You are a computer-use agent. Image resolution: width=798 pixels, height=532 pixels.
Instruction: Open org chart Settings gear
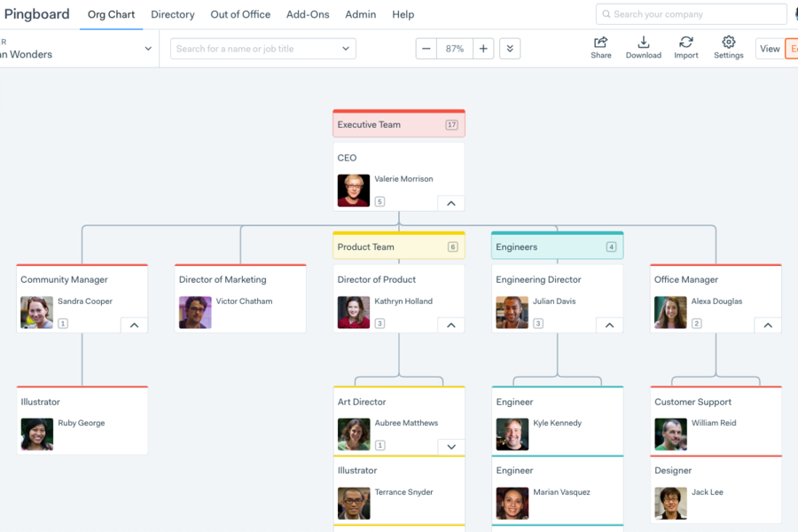pos(728,43)
